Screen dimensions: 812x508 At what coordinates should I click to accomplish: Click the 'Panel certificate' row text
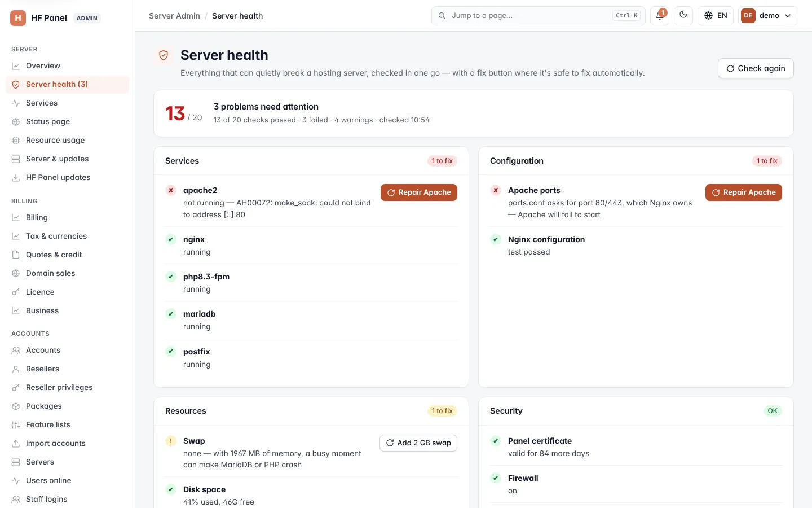[x=540, y=441]
